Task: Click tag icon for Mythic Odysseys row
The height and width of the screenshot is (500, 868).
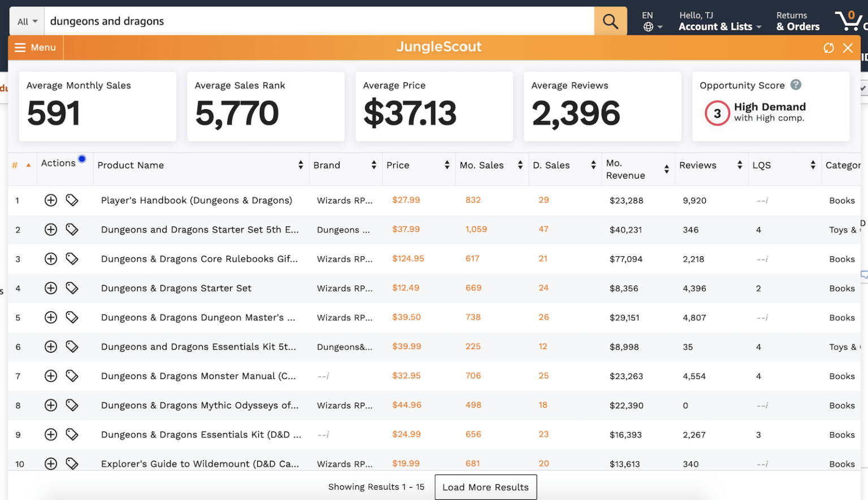Action: point(72,406)
